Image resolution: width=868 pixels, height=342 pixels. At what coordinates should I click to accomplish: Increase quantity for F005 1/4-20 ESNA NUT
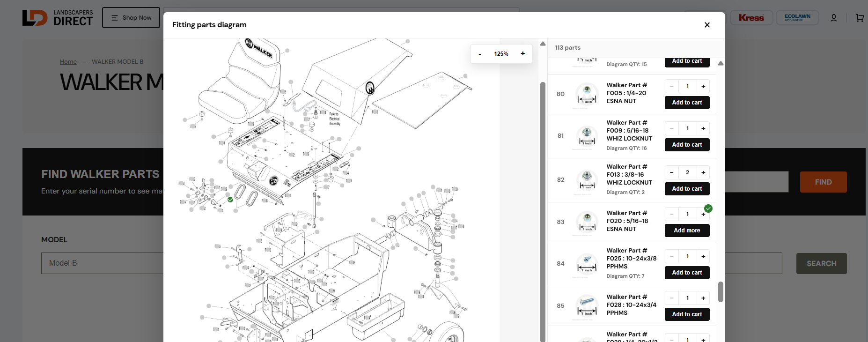(703, 86)
